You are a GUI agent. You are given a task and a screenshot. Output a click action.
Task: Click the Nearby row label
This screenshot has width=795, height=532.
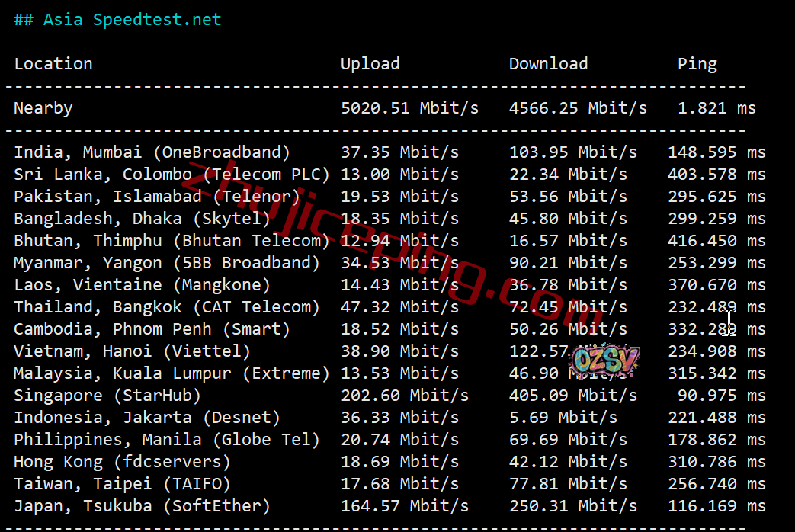pyautogui.click(x=43, y=108)
